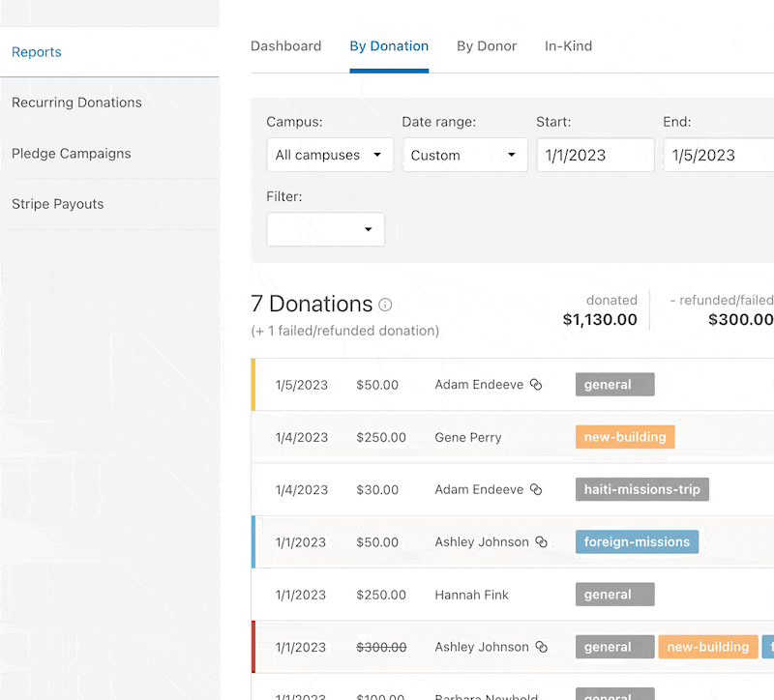Switch to the Dashboard tab
Screen dimensions: 774x700
(285, 45)
